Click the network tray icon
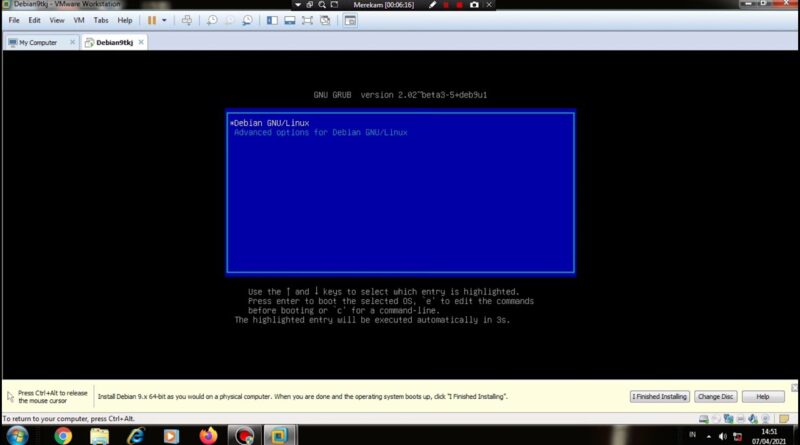This screenshot has height=445, width=800. 737,436
